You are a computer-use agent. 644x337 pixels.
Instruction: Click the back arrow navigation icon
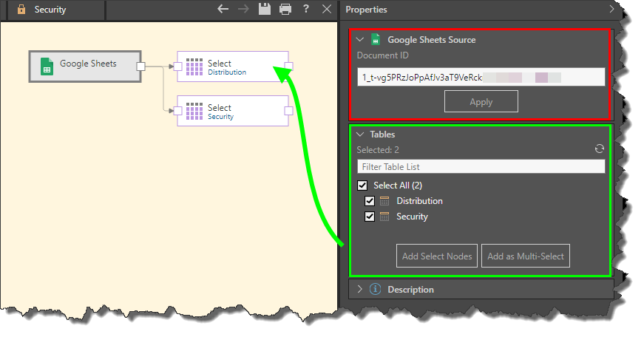[223, 10]
